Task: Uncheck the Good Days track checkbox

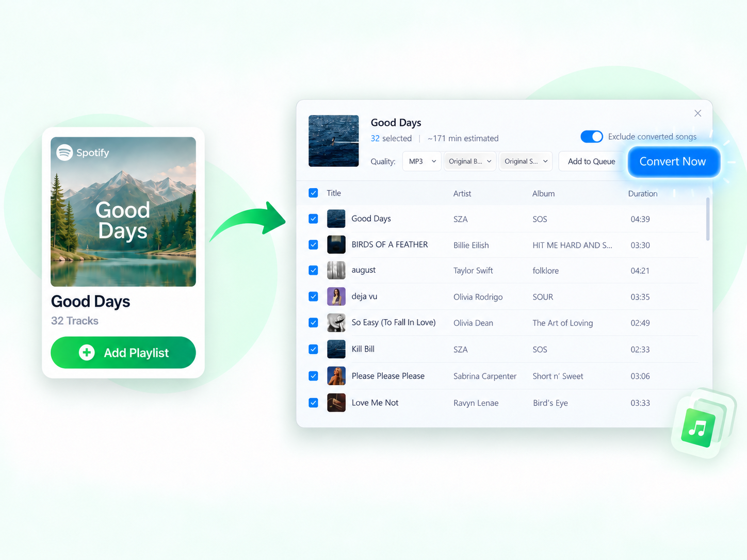Action: [x=313, y=219]
